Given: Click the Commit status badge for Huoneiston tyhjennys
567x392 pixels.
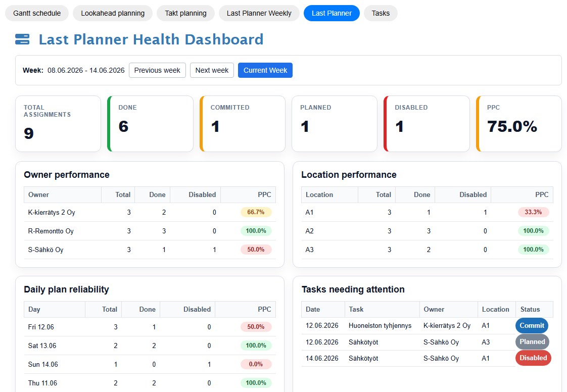Looking at the screenshot, I should point(532,325).
